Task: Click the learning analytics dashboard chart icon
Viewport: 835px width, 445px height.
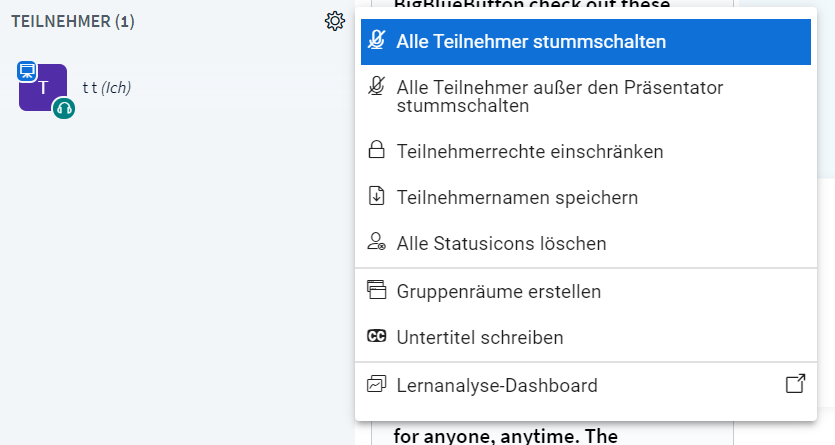Action: click(x=376, y=384)
